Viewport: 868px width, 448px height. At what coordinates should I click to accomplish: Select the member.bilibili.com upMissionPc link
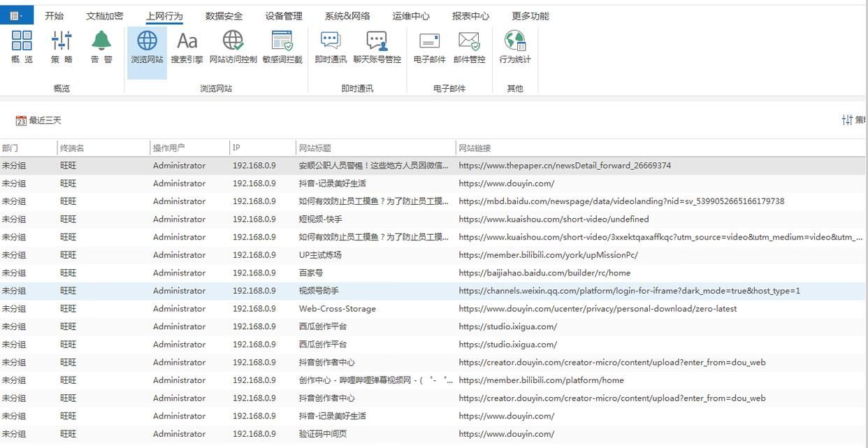[548, 255]
